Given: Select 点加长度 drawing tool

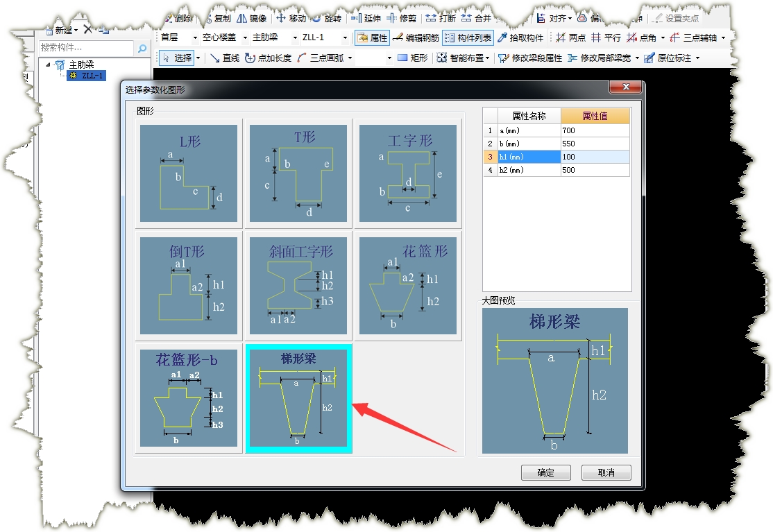Looking at the screenshot, I should [268, 58].
